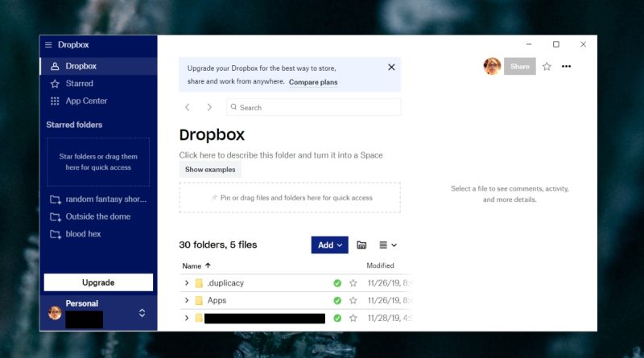The width and height of the screenshot is (644, 358).
Task: Star the Apps folder
Action: coord(353,301)
